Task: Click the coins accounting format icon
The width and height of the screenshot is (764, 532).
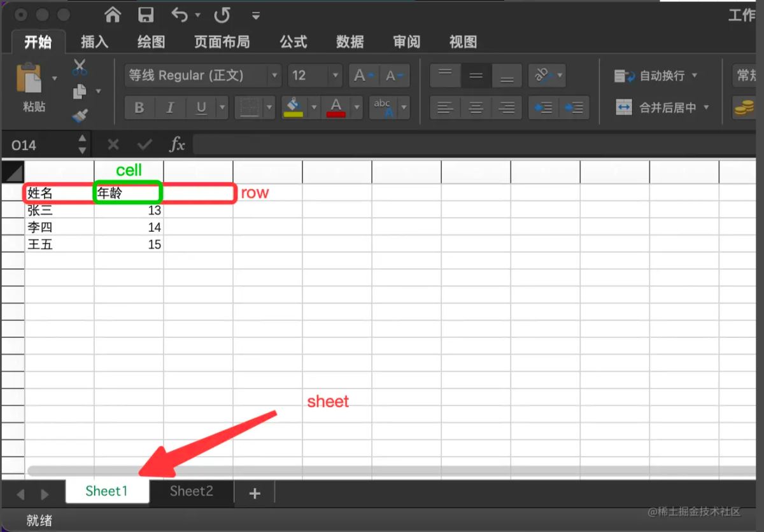Action: point(743,108)
